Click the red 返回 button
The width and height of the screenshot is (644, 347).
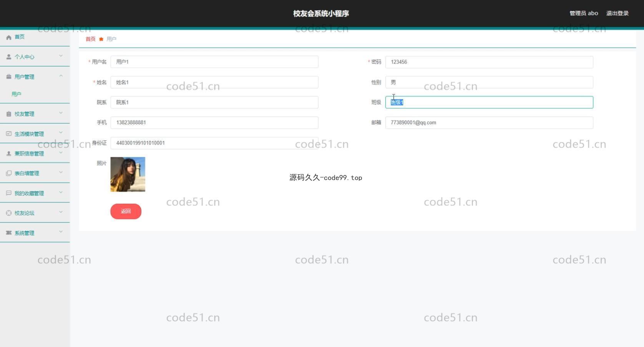[126, 211]
